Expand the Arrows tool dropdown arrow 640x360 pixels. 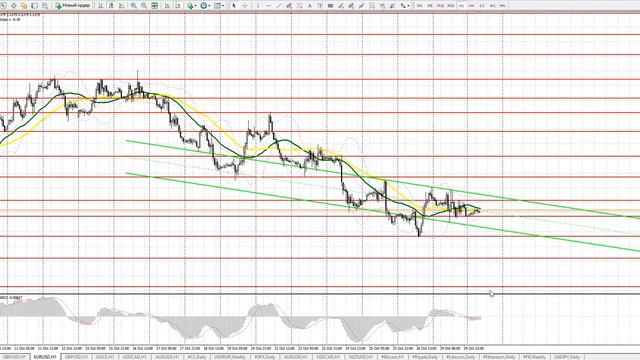(409, 6)
